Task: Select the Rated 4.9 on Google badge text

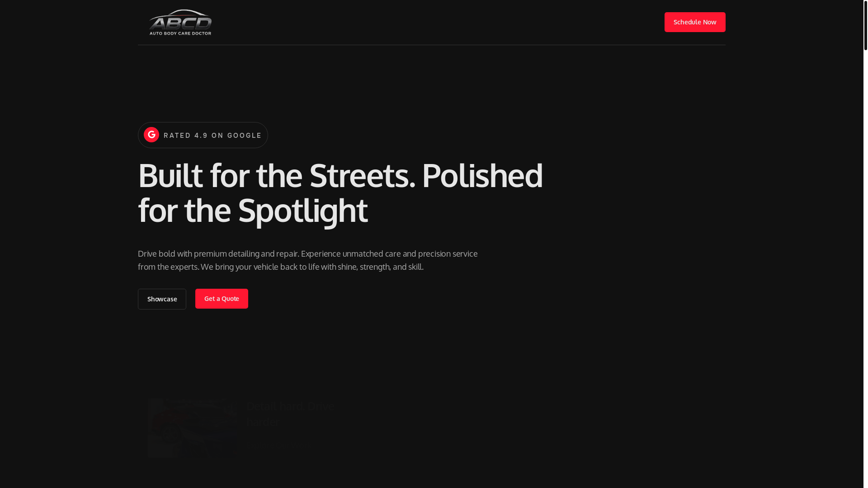Action: coord(212,136)
